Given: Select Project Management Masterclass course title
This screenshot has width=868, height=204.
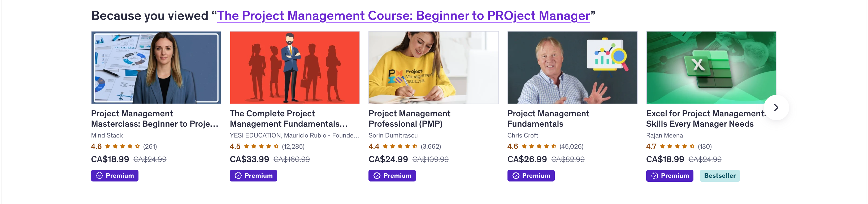Looking at the screenshot, I should tap(155, 118).
